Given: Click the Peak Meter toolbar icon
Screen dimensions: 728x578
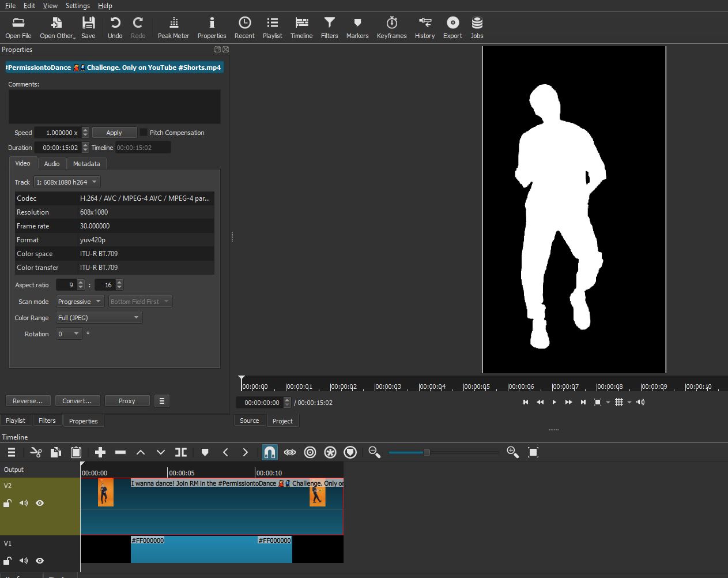Looking at the screenshot, I should tap(173, 27).
